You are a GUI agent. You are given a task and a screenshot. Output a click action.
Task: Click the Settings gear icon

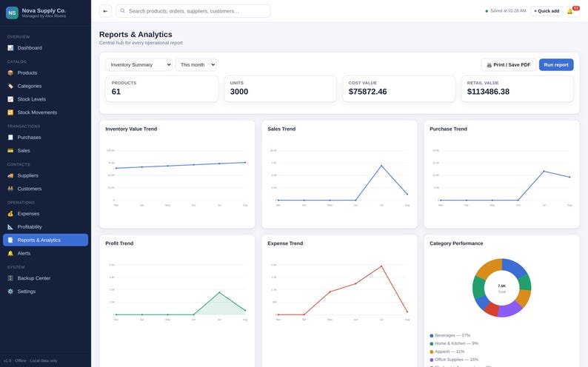[10, 292]
